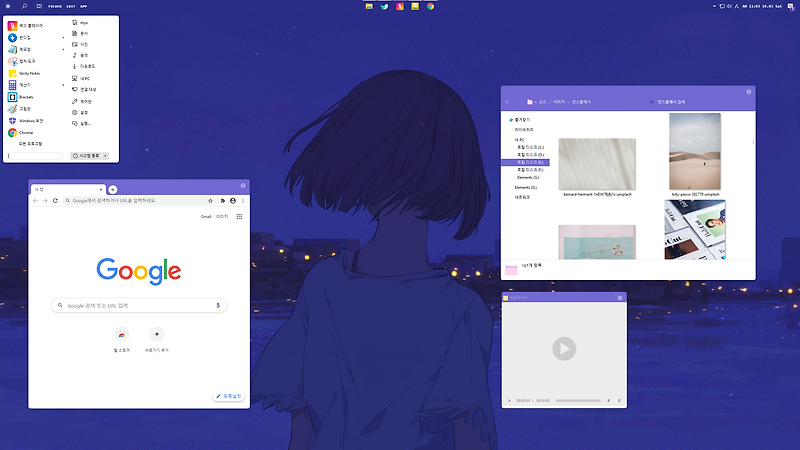Open Pictures in Start menu right column

(x=81, y=45)
